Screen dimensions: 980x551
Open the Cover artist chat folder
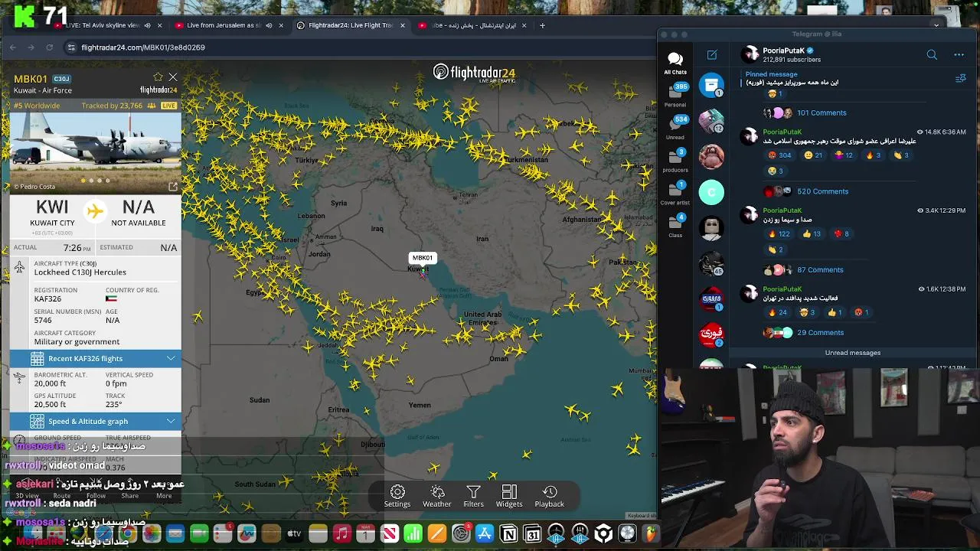675,194
